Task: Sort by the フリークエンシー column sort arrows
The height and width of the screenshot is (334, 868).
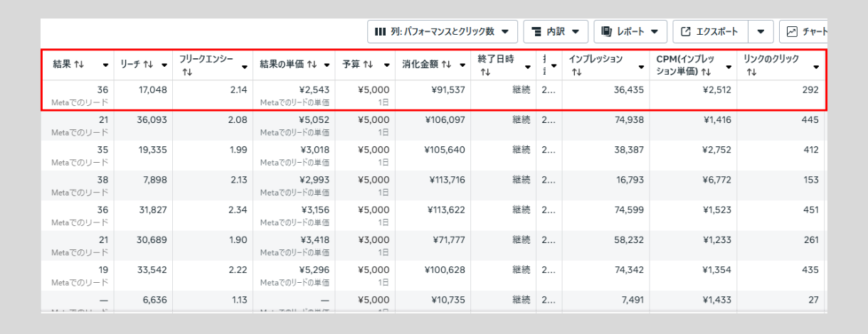Action: 186,72
